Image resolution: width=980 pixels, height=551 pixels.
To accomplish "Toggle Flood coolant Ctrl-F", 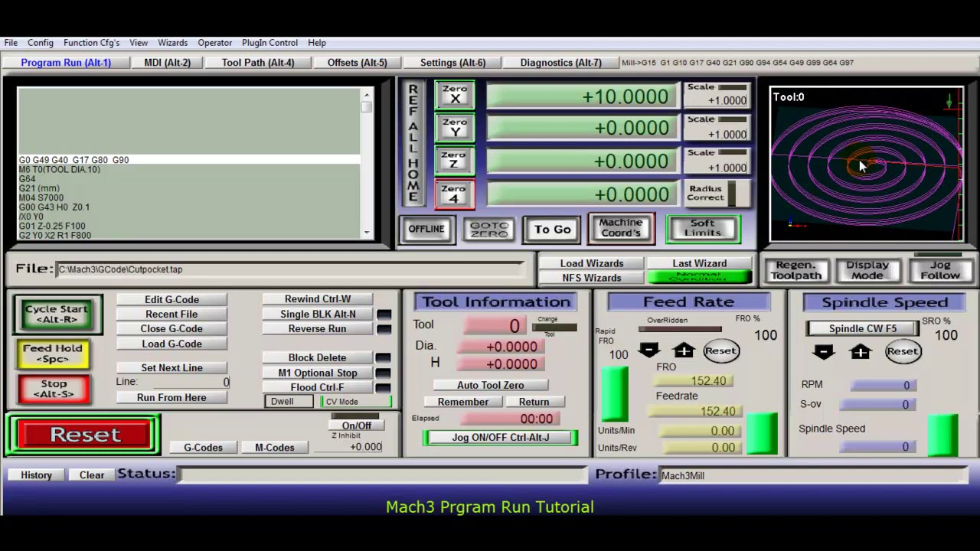I will pyautogui.click(x=318, y=387).
